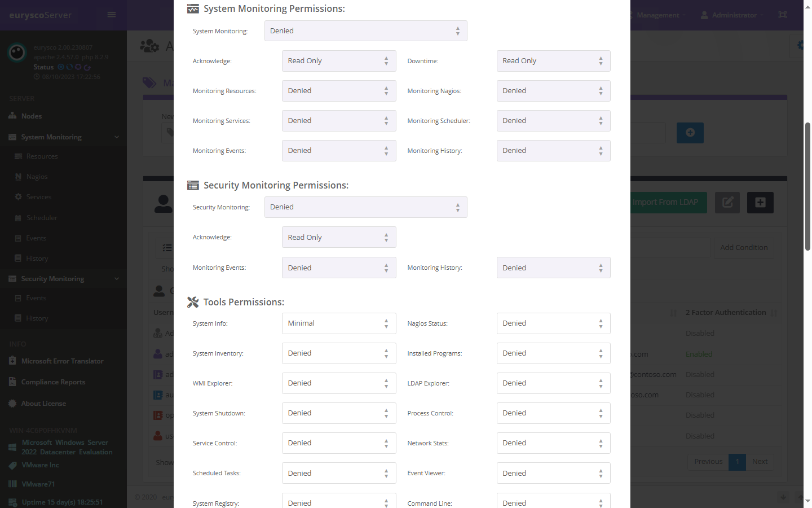The width and height of the screenshot is (812, 508).
Task: Change the System Info dropdown set to Minimal
Action: (338, 323)
